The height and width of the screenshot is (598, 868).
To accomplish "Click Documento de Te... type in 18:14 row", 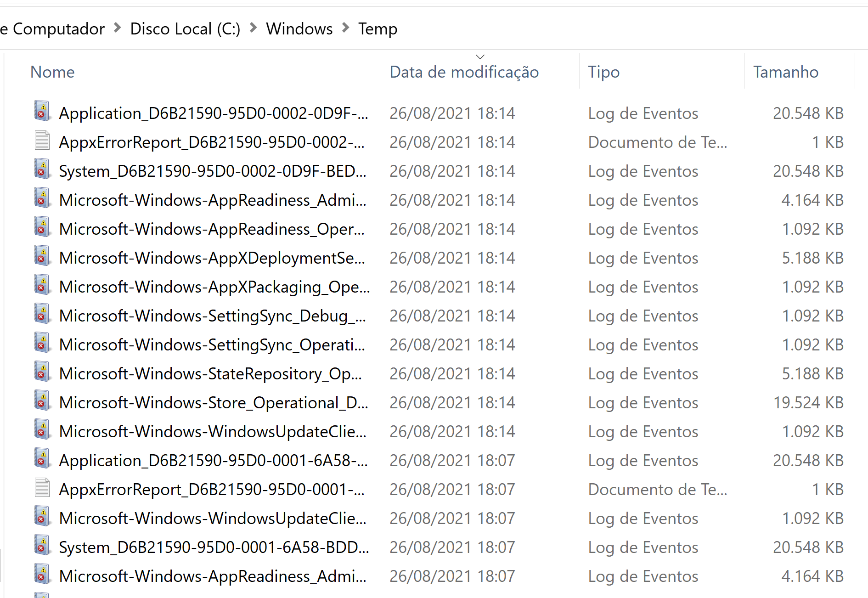I will point(658,142).
